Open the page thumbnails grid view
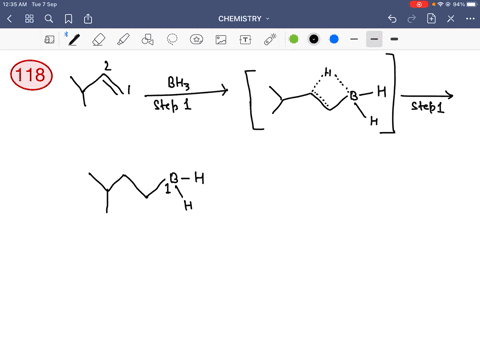The image size is (480, 360). [x=29, y=19]
